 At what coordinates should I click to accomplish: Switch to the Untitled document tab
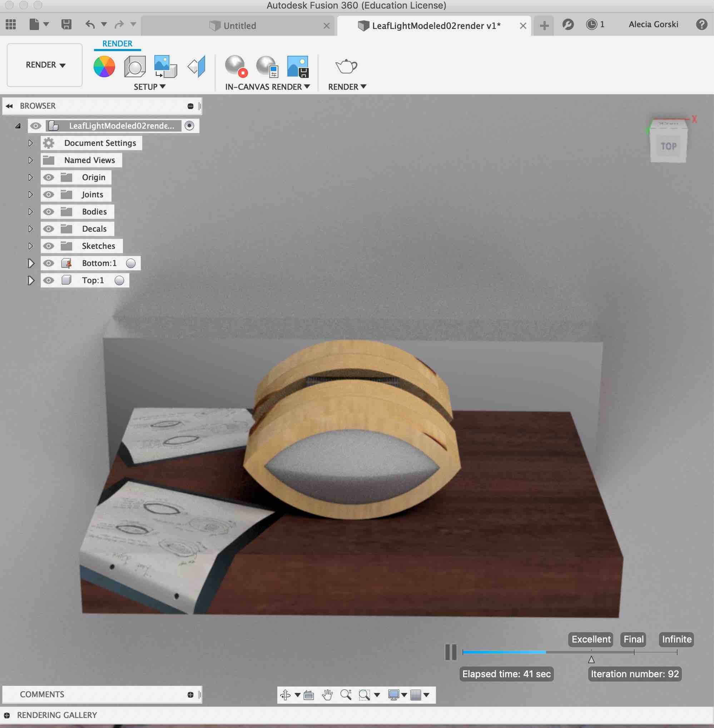(x=237, y=26)
